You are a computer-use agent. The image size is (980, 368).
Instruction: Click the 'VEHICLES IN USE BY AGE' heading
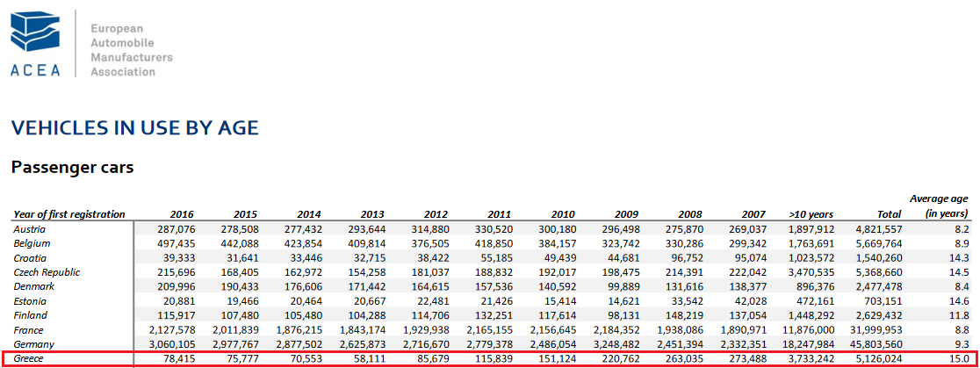(134, 128)
